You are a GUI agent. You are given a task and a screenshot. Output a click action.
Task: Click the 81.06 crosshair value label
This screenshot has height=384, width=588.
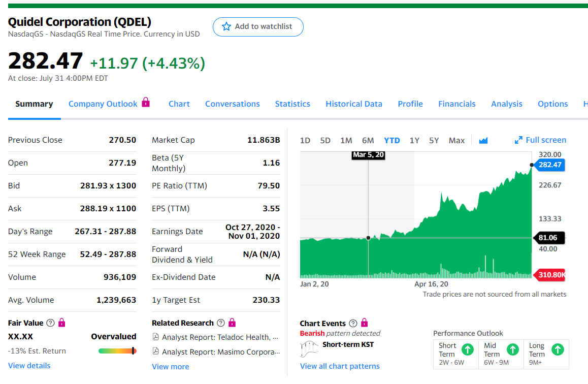pos(548,237)
